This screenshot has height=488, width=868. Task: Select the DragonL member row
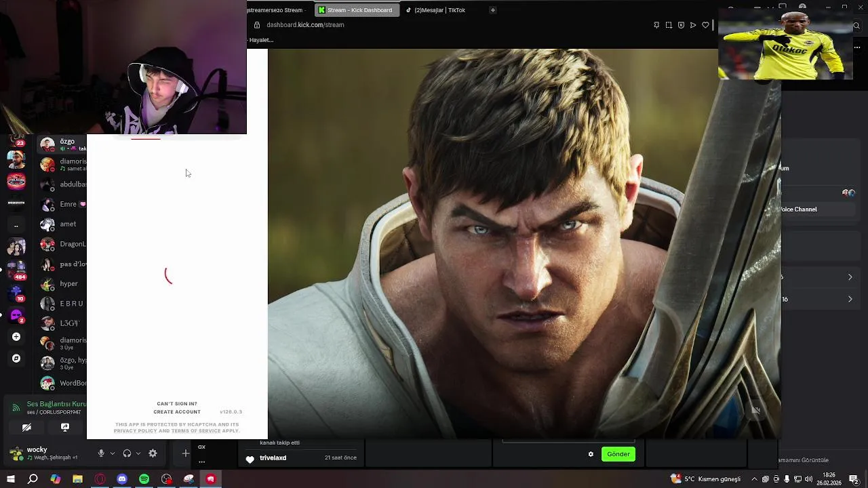pyautogui.click(x=62, y=244)
